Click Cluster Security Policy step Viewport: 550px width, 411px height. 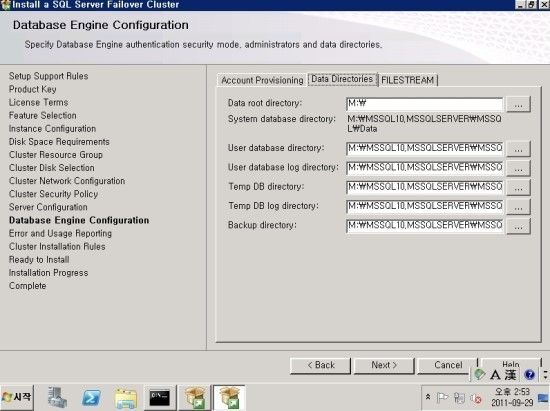pyautogui.click(x=54, y=194)
